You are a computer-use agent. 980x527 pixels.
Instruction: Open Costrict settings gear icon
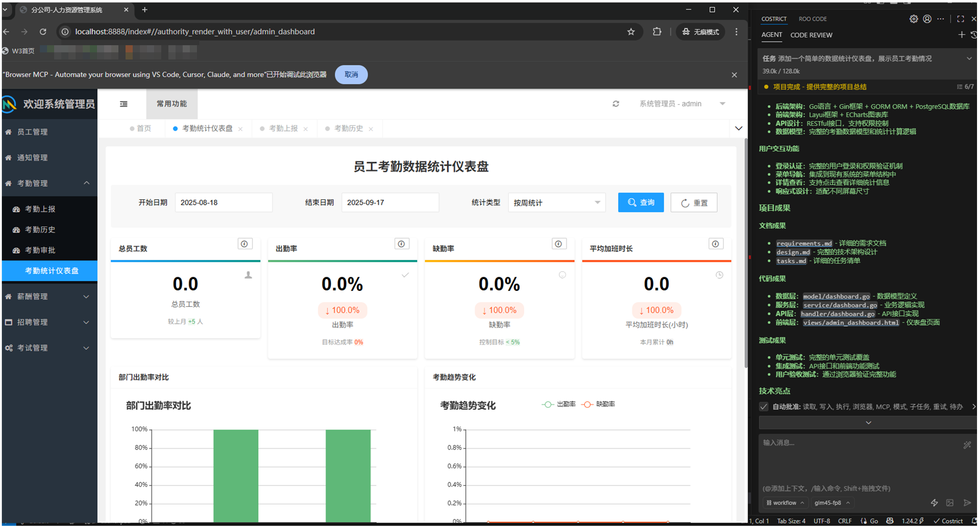913,19
